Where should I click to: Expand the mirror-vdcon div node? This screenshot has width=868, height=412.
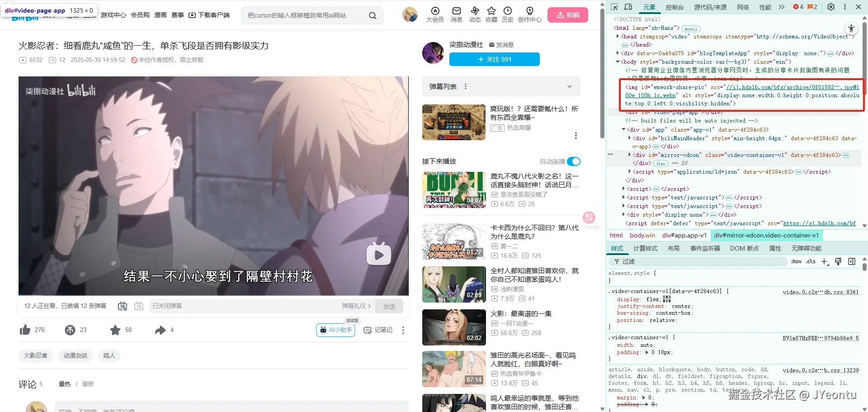pyautogui.click(x=629, y=155)
